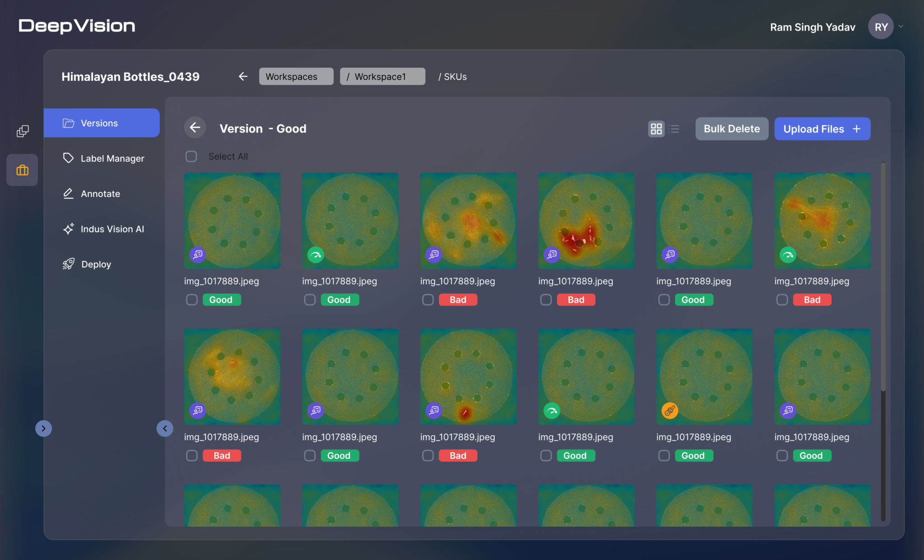Open Indus Vision AI

103,229
